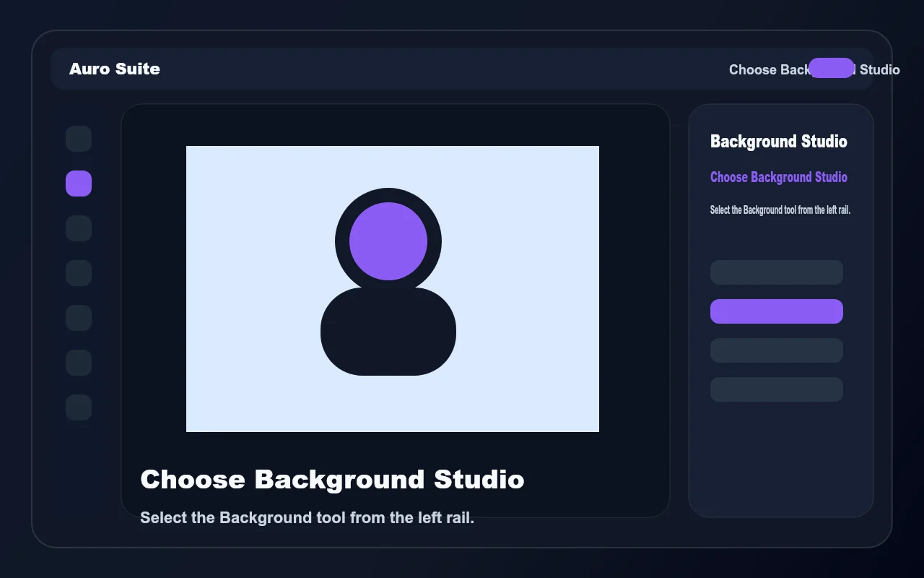
Task: Click large "Choose Background Studio" heading below canvas
Action: pos(332,480)
